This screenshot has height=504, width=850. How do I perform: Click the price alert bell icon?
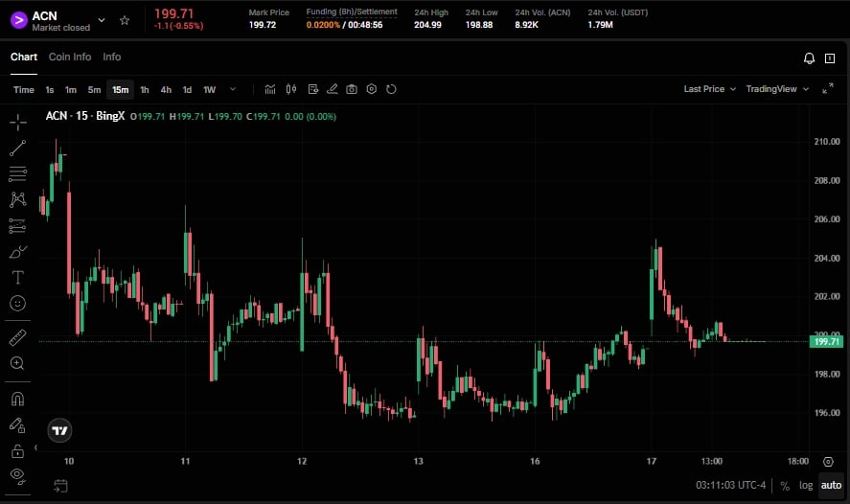[x=809, y=58]
